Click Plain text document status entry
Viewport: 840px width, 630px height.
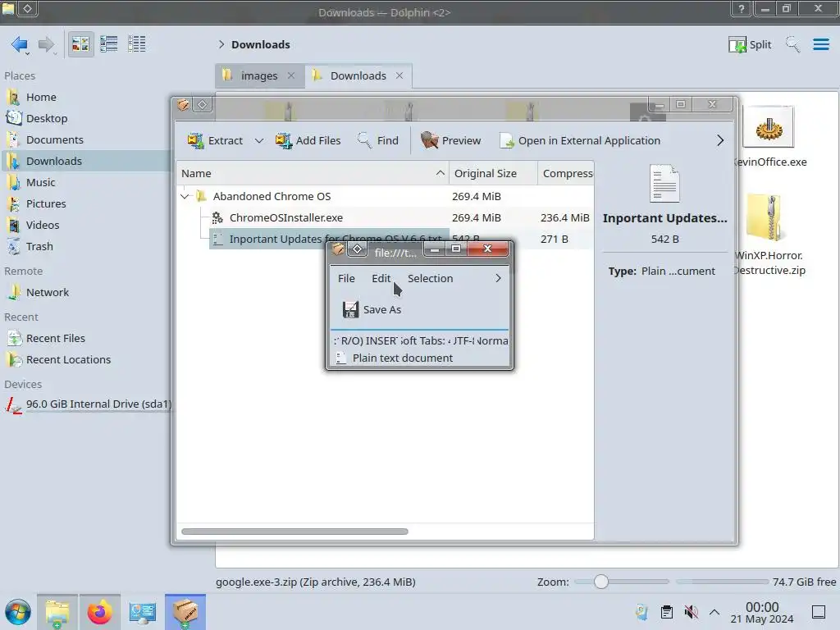pyautogui.click(x=395, y=358)
